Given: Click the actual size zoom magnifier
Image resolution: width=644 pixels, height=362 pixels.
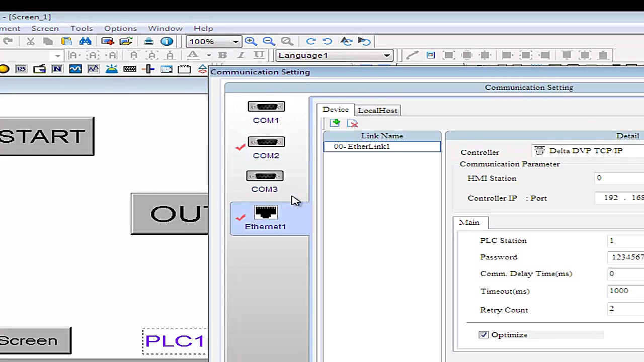Looking at the screenshot, I should click(287, 41).
